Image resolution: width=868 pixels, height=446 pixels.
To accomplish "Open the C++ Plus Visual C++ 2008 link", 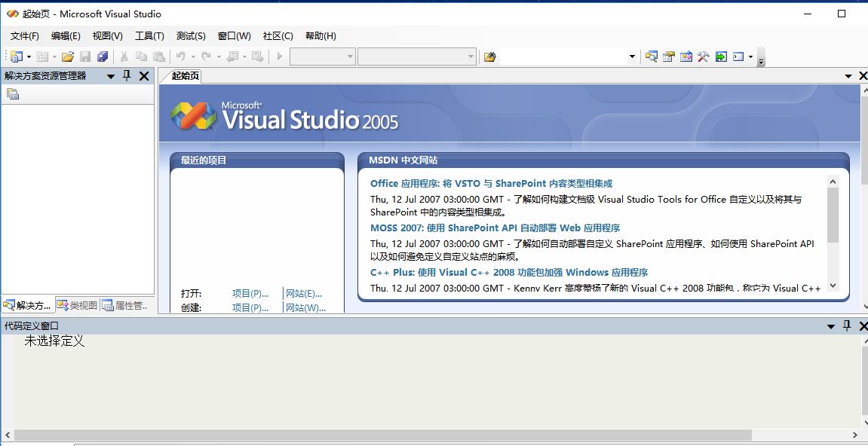I will (509, 272).
